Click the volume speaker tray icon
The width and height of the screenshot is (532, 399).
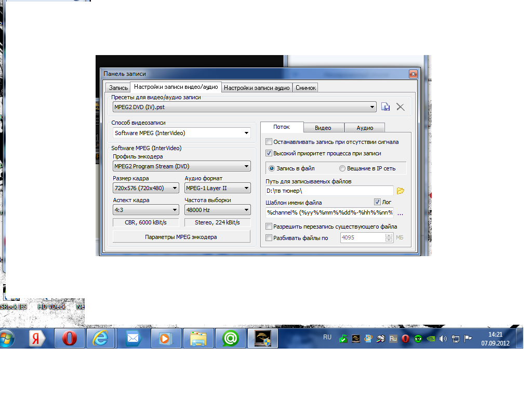click(x=443, y=339)
